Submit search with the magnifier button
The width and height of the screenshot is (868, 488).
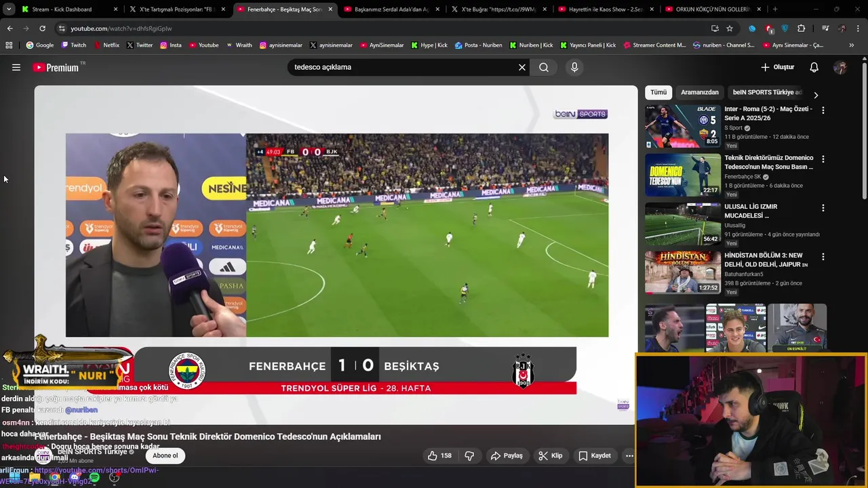point(544,67)
